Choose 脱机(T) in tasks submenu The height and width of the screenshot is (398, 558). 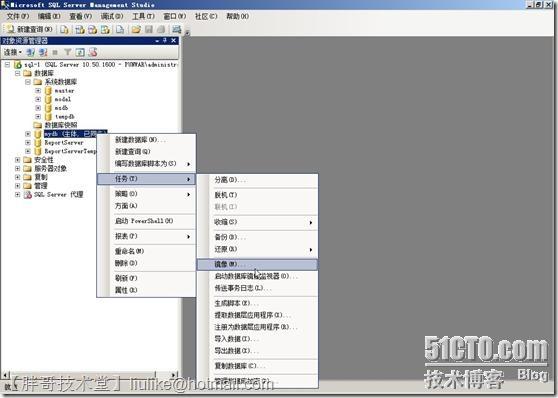pyautogui.click(x=257, y=195)
